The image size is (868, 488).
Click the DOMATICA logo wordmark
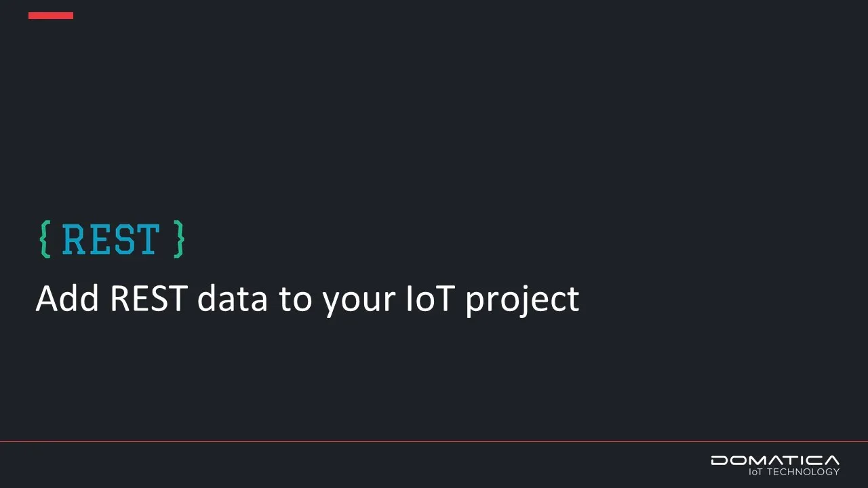775,461
